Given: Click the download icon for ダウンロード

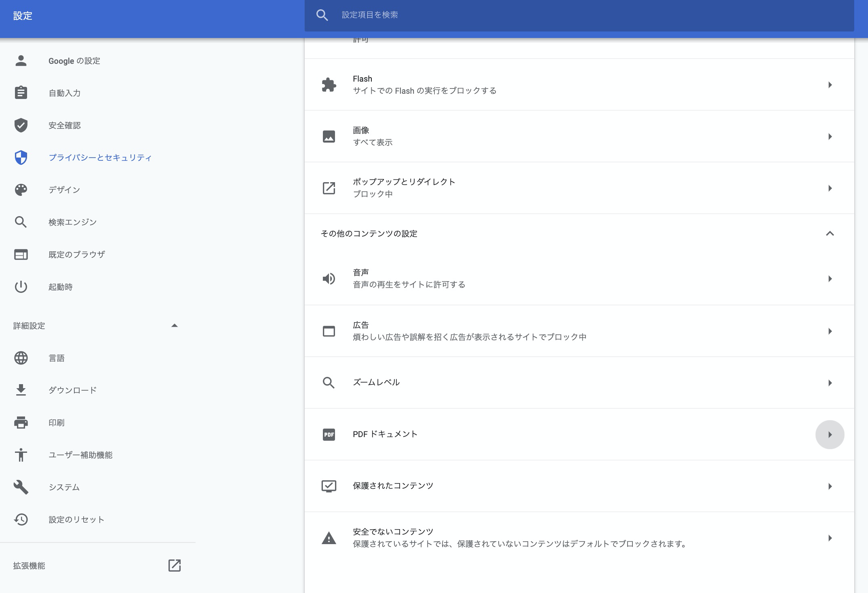Looking at the screenshot, I should tap(21, 390).
